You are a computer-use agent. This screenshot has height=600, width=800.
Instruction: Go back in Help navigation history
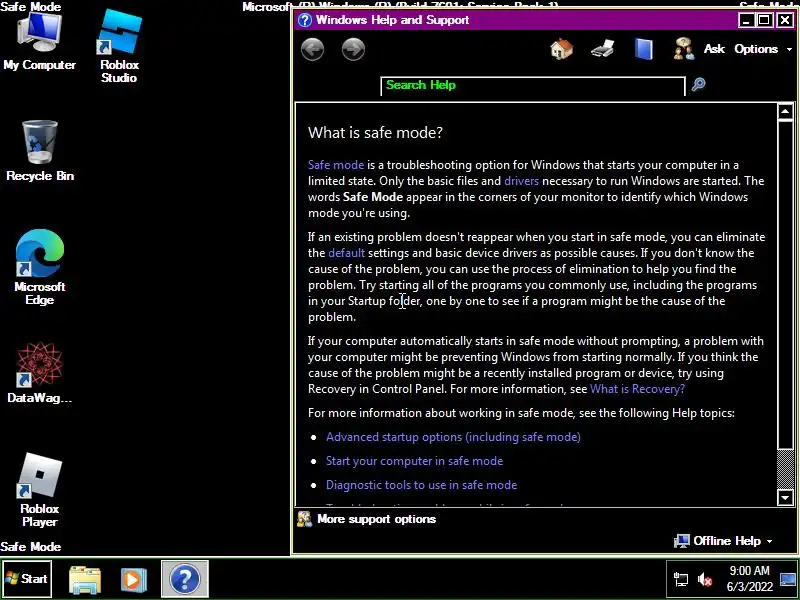312,49
